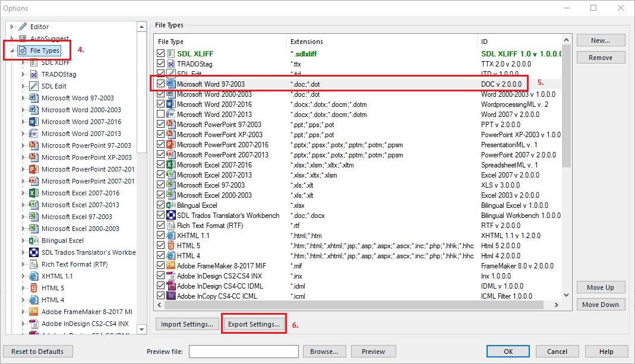Click XHTML 1.1 globe icon in tree
This screenshot has height=364, width=635.
[34, 276]
